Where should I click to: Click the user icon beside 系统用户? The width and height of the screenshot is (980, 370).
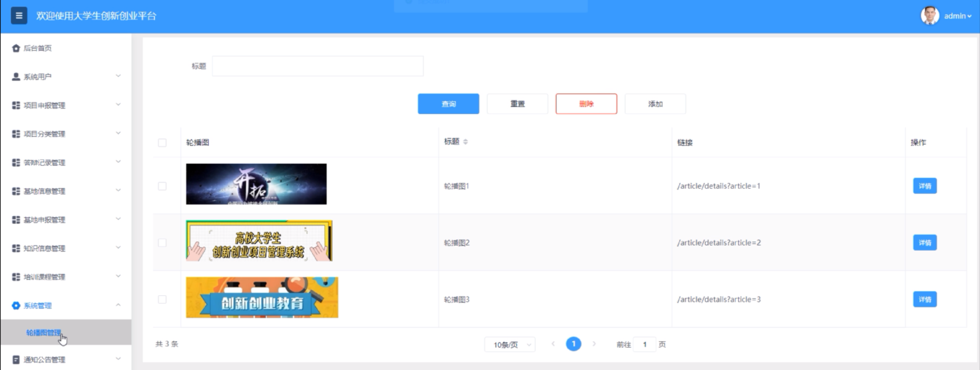(x=16, y=77)
